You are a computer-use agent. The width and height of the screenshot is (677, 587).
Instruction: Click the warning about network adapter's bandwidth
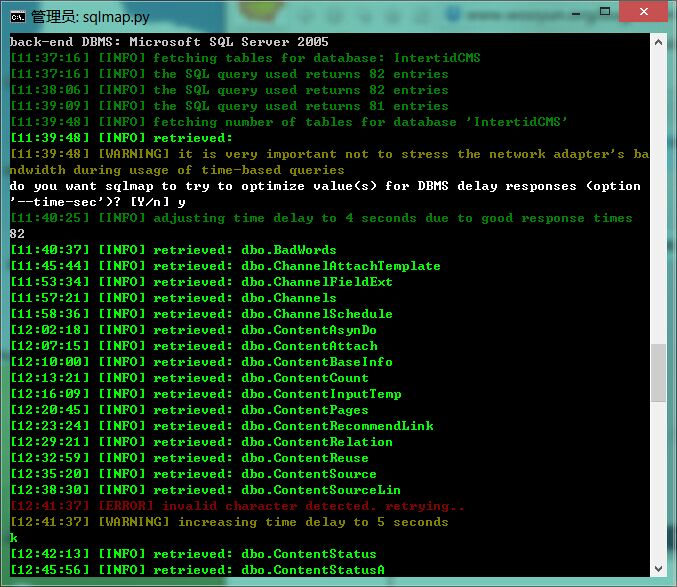click(329, 162)
